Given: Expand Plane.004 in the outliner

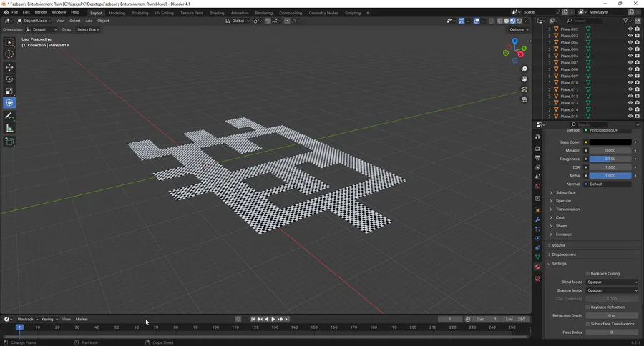Looking at the screenshot, I should pos(550,43).
